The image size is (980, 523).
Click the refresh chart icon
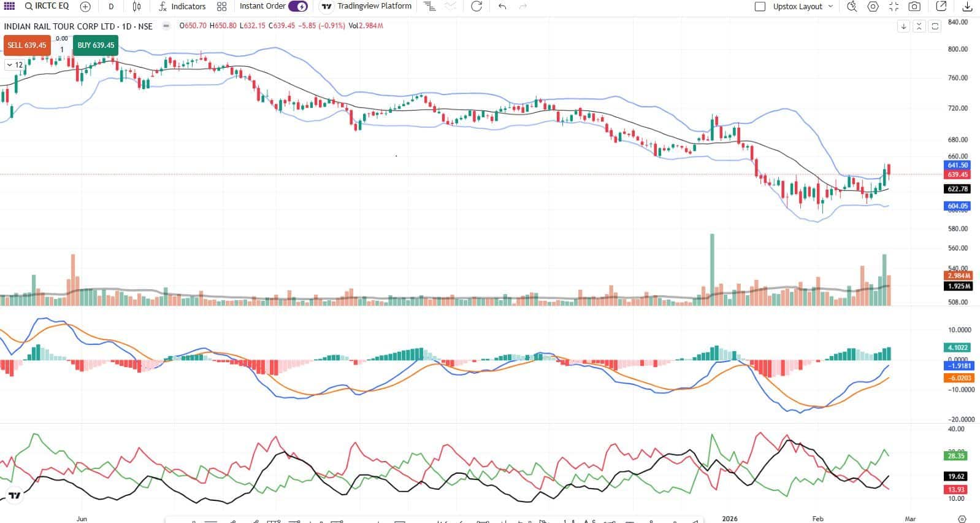(476, 6)
